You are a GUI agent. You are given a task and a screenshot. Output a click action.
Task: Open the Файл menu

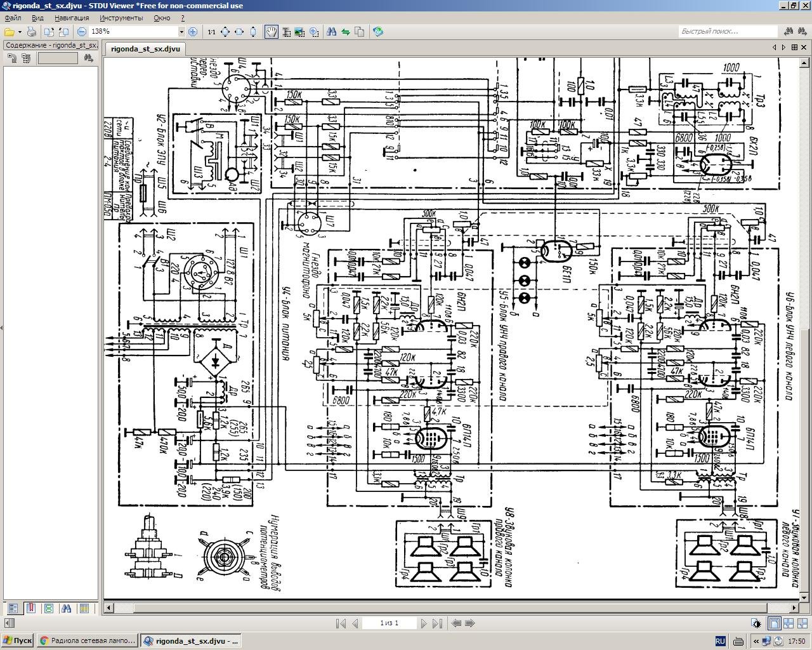pyautogui.click(x=13, y=18)
